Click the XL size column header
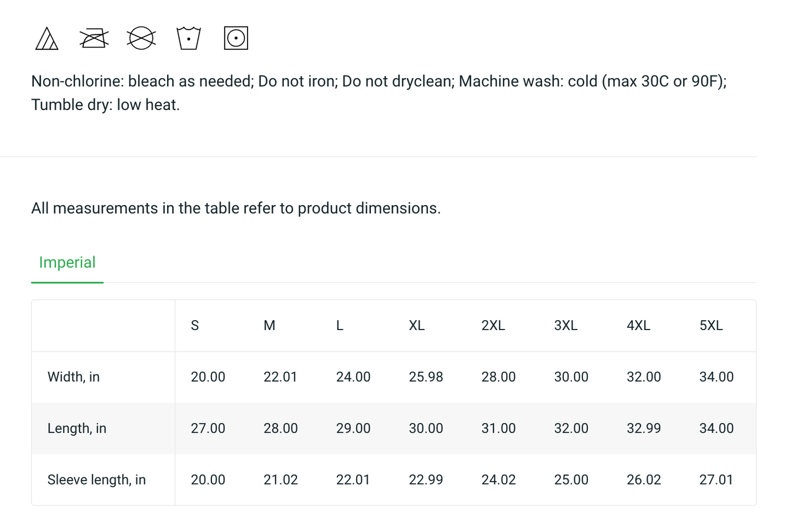Image resolution: width=802 pixels, height=532 pixels. 417,326
